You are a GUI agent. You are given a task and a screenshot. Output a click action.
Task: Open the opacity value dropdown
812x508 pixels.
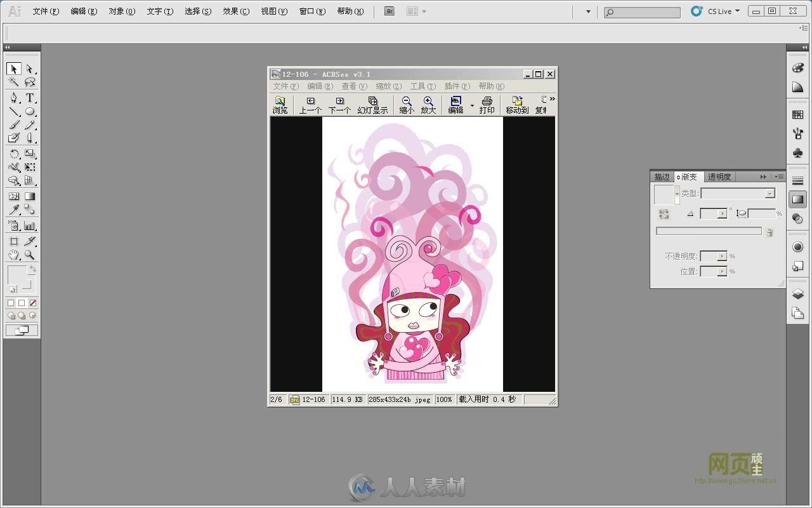[723, 256]
